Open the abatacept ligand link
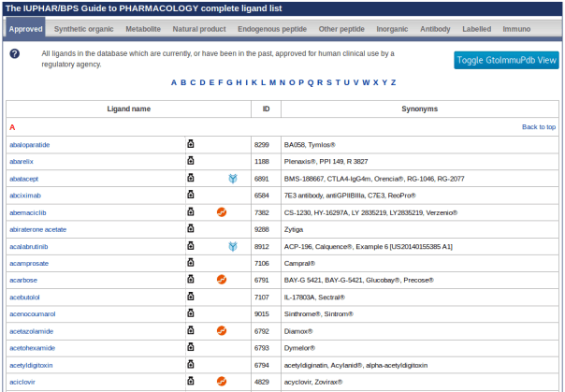 pos(23,179)
